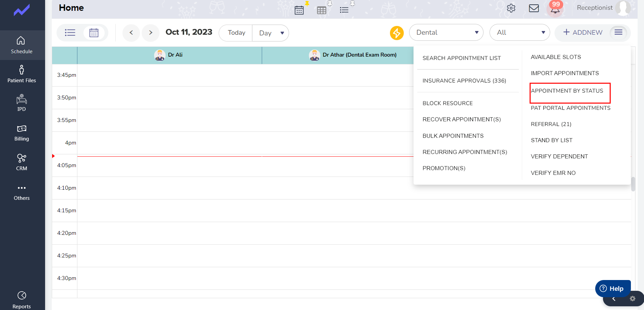The height and width of the screenshot is (310, 644).
Task: Open the All filter dropdown
Action: pyautogui.click(x=520, y=32)
